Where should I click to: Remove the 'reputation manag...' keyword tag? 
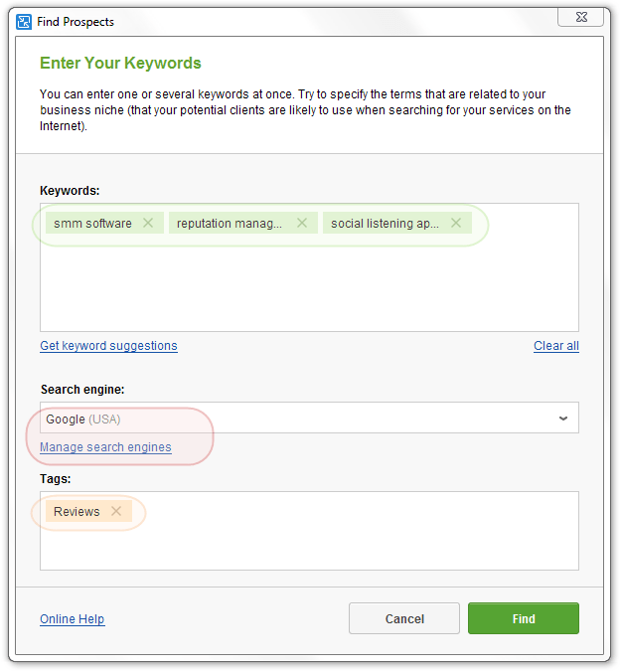(x=302, y=223)
